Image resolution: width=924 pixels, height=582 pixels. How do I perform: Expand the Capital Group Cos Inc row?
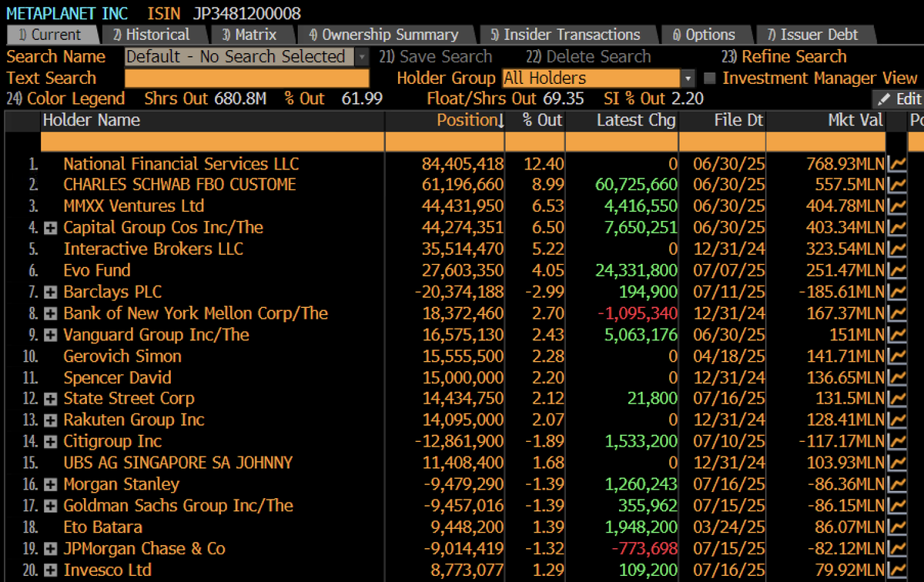click(x=51, y=228)
